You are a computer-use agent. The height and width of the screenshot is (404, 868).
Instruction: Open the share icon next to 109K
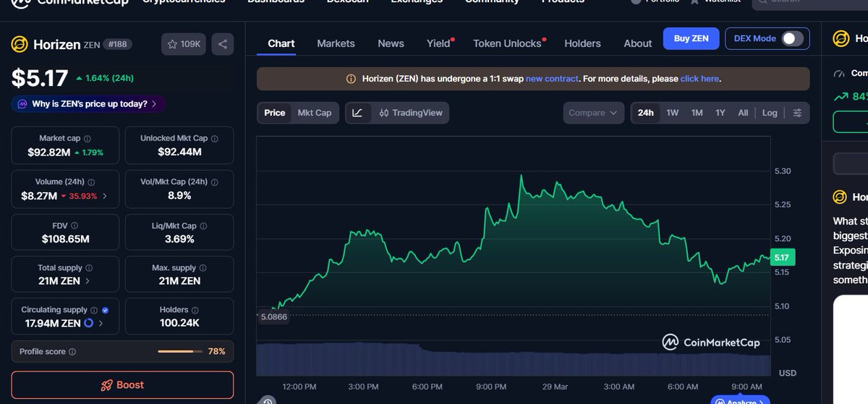click(x=222, y=45)
